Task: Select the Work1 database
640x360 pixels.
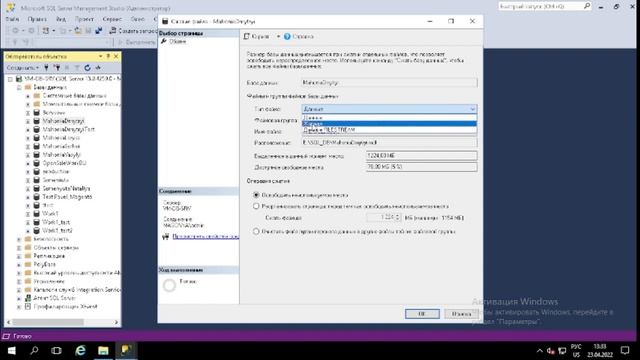Action: (50, 213)
